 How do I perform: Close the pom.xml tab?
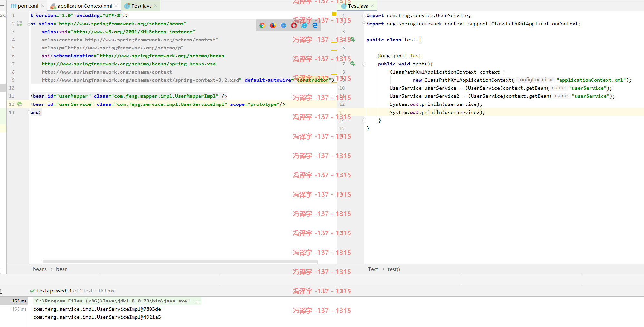(43, 6)
